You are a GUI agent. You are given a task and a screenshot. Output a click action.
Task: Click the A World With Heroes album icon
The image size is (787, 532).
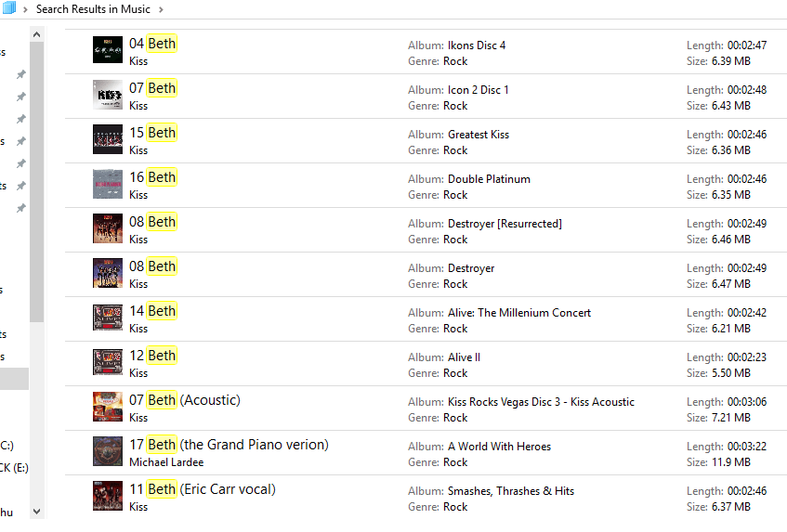point(108,451)
